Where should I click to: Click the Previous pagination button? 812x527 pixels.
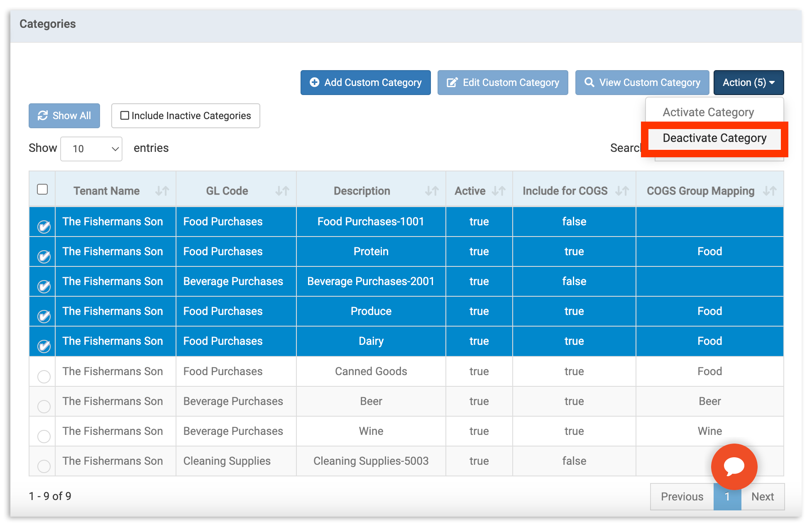point(682,496)
